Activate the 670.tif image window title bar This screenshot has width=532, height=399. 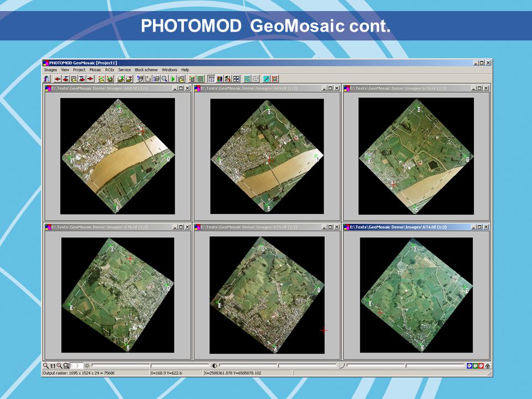click(416, 88)
